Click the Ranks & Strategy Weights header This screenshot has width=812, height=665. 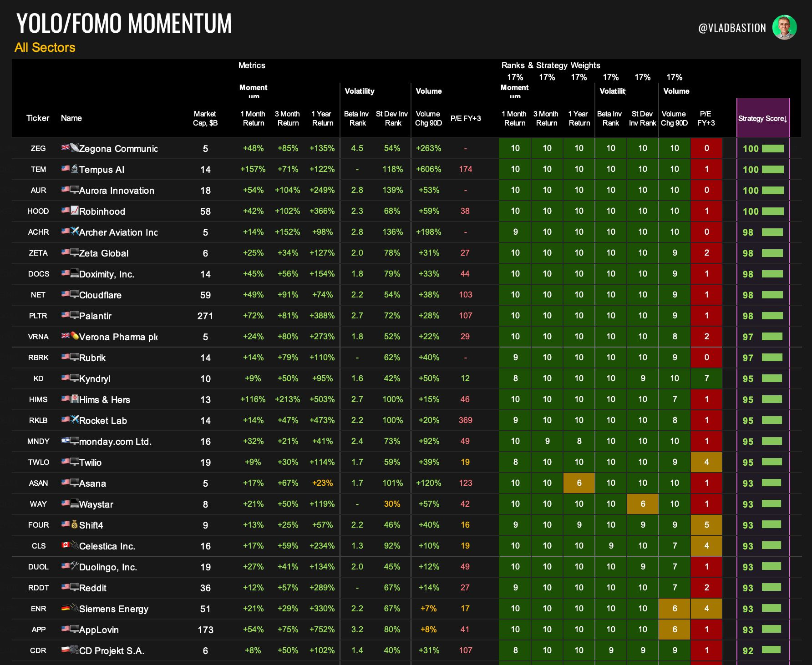[551, 65]
